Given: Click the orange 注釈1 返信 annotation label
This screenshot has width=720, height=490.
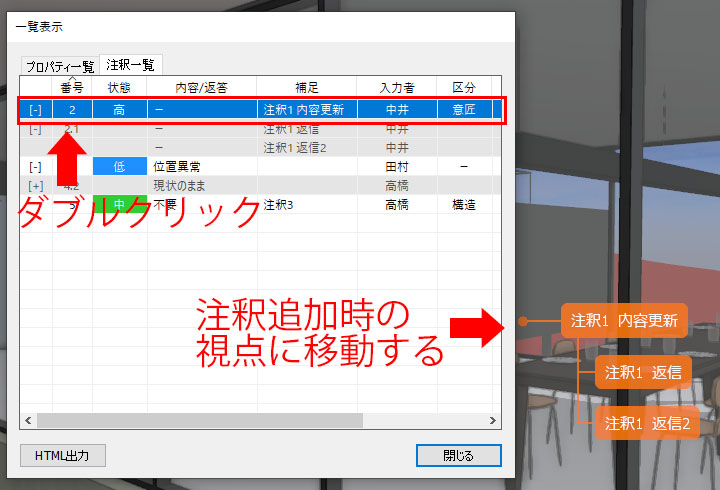Looking at the screenshot, I should tap(643, 372).
